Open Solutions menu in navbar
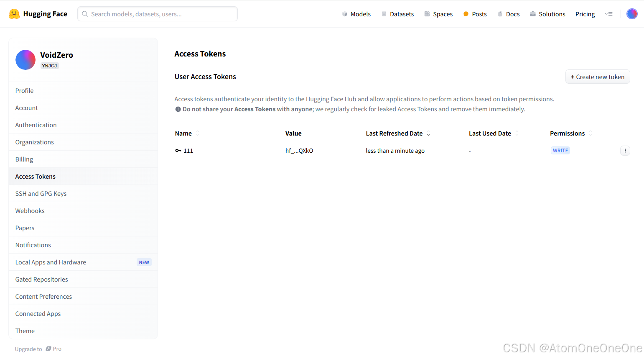 [547, 14]
